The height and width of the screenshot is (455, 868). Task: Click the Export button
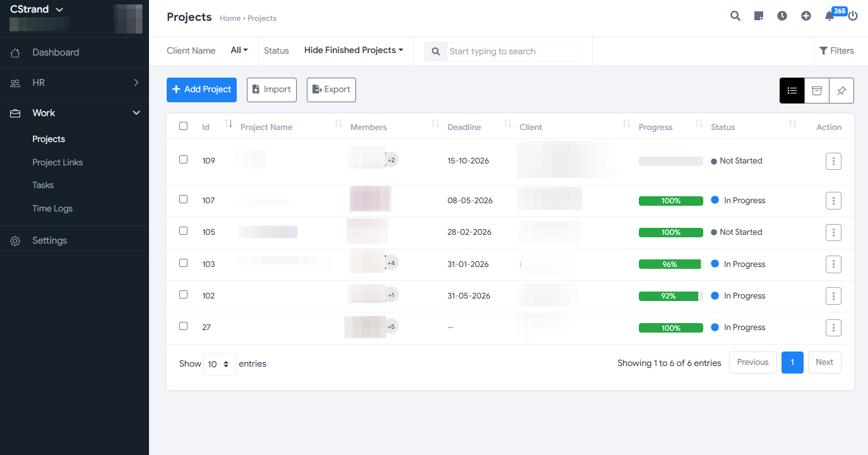[331, 90]
